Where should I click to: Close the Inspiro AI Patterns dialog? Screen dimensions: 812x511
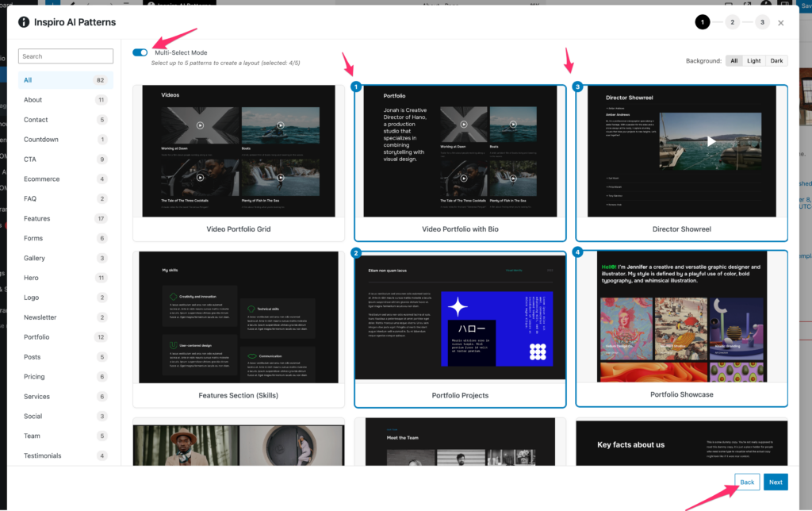[781, 23]
